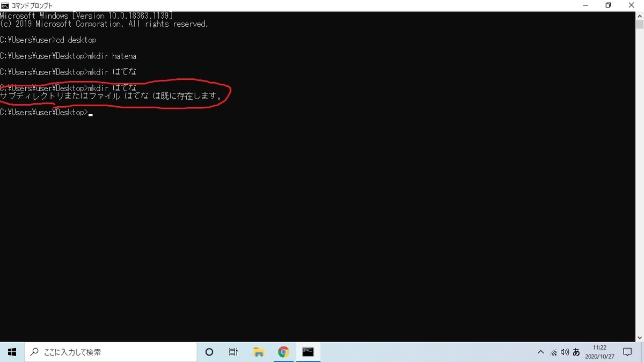Click the taskbar search box
This screenshot has height=362, width=644.
pyautogui.click(x=111, y=352)
